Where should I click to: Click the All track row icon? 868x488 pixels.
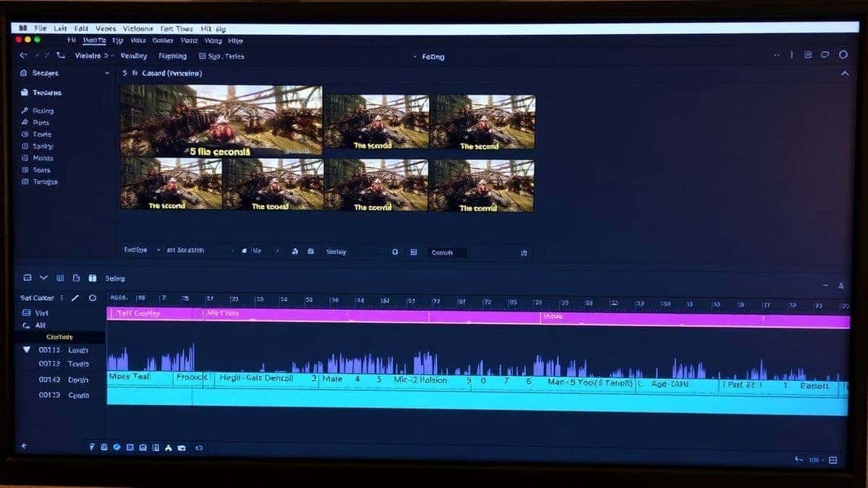pyautogui.click(x=27, y=325)
